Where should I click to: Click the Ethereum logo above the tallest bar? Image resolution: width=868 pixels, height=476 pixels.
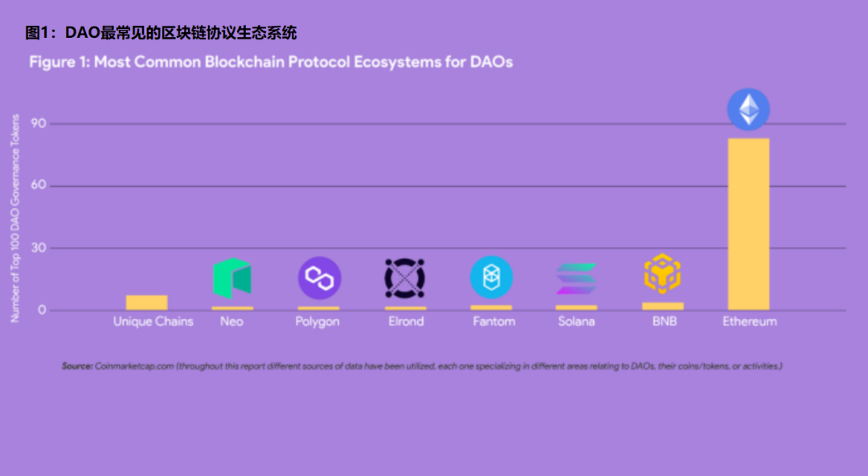pos(748,109)
